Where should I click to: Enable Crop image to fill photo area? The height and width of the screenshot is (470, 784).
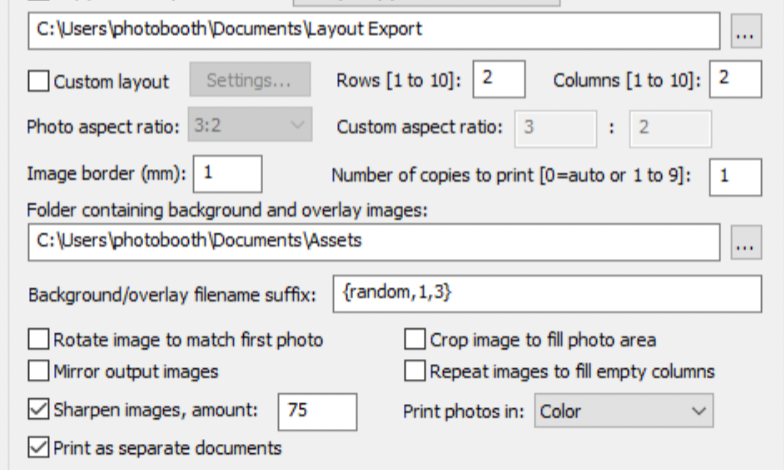pyautogui.click(x=415, y=340)
